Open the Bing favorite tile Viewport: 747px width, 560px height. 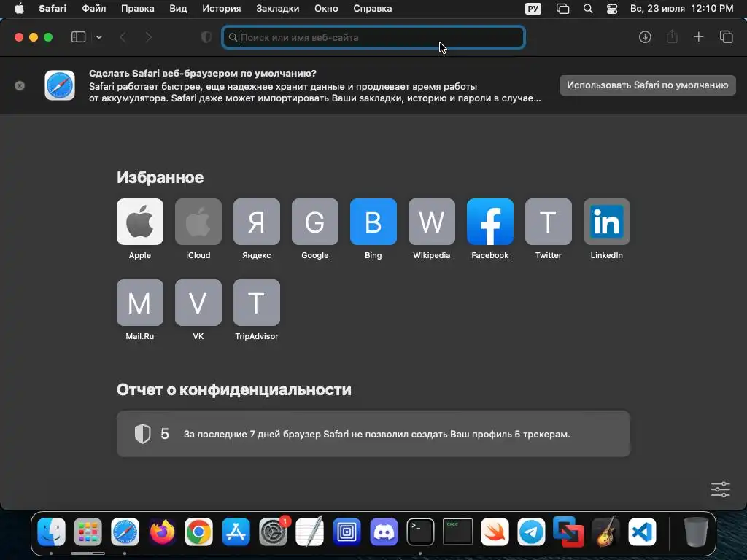[373, 222]
